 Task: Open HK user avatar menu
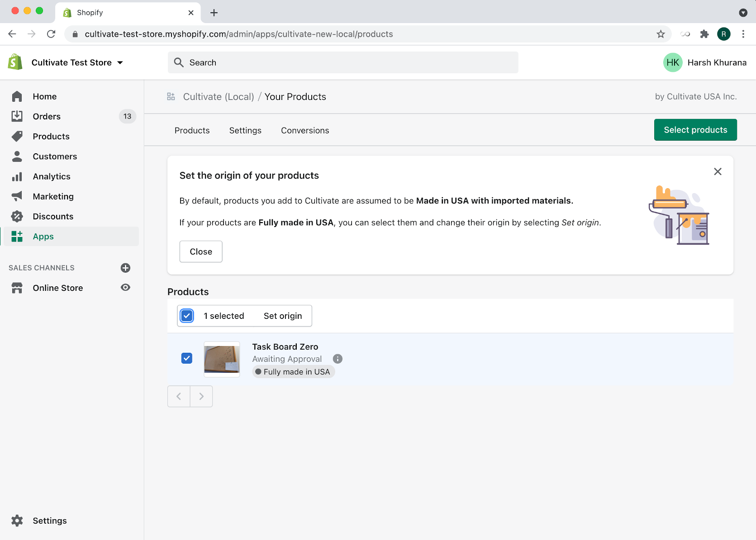tap(673, 62)
